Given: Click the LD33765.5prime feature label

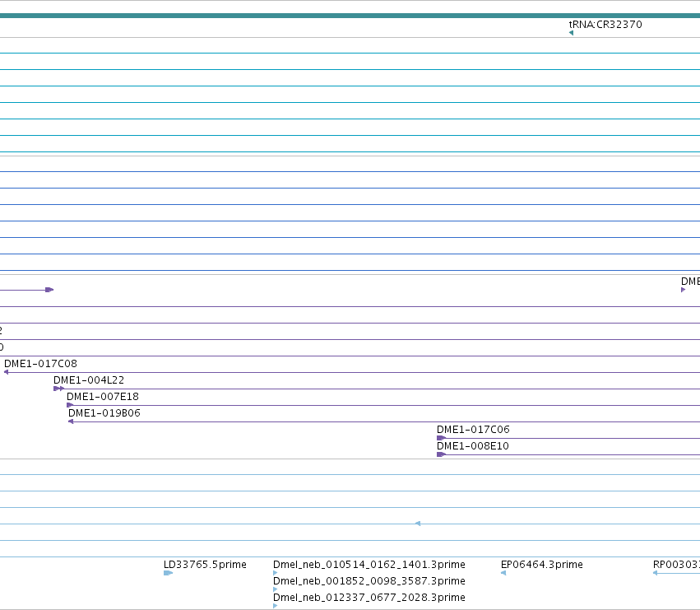Looking at the screenshot, I should click(x=205, y=565).
